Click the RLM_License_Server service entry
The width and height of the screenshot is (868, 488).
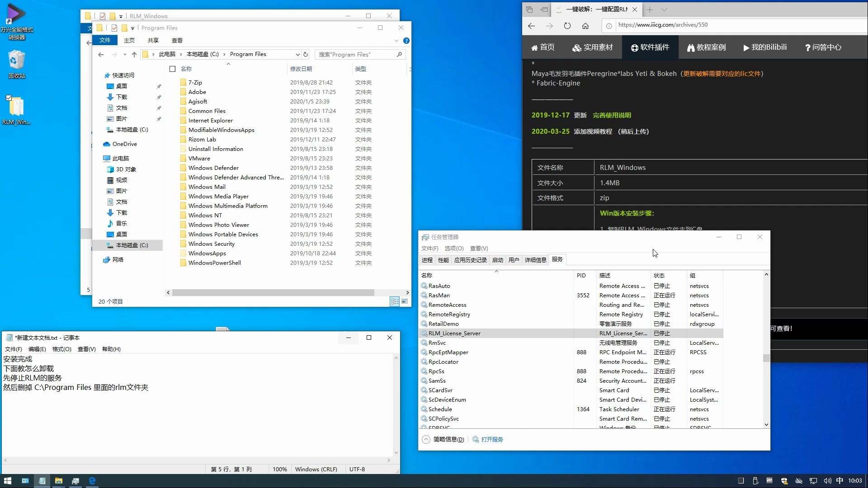454,333
